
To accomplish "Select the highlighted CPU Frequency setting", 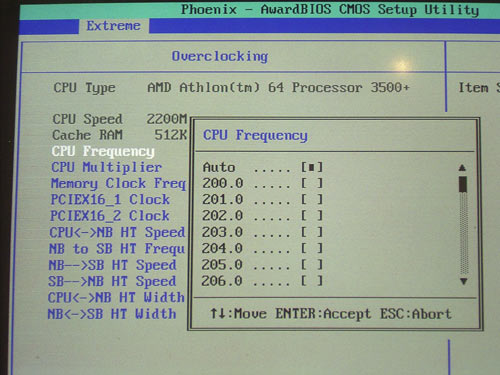I will [103, 151].
